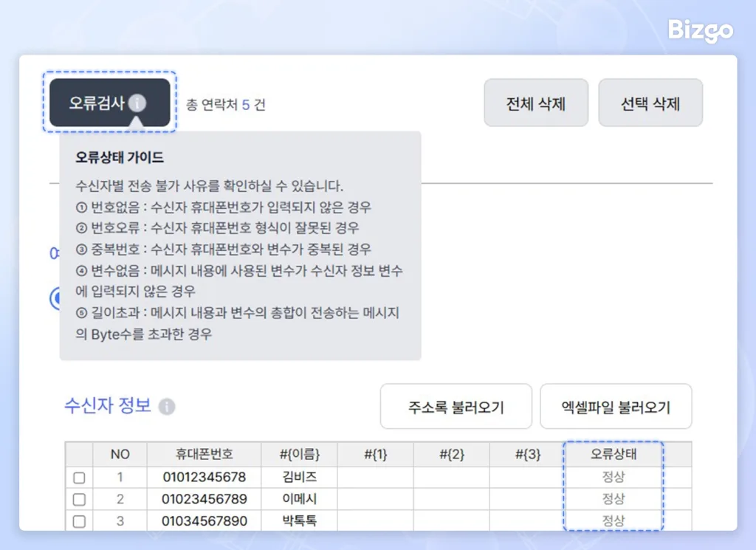The image size is (756, 550).
Task: Click the info icon next to 수신자 정보
Action: 167,407
